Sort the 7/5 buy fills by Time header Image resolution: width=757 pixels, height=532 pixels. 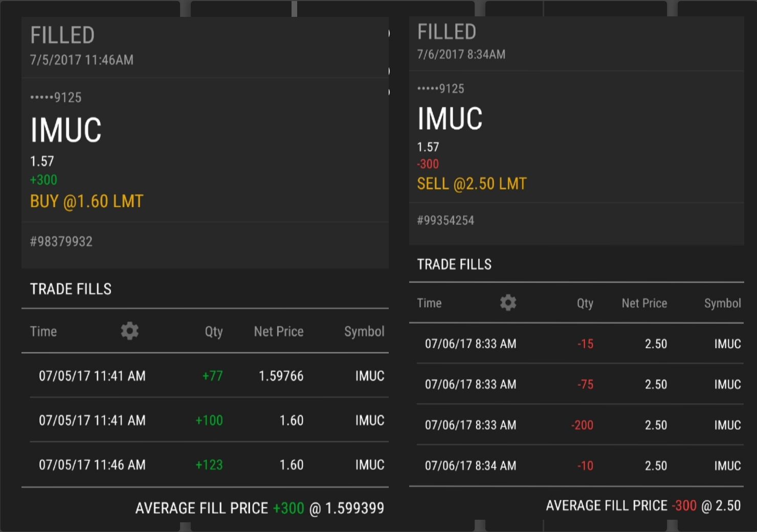(43, 332)
